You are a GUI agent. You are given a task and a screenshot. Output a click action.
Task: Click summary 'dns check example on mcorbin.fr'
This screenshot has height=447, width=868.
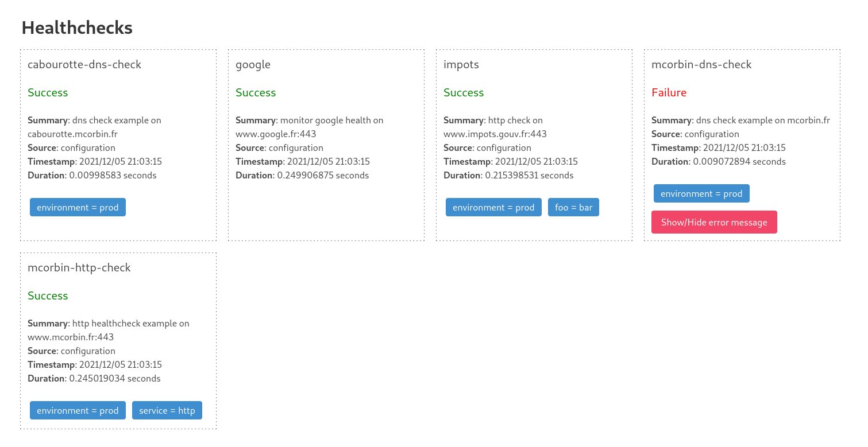tap(763, 120)
